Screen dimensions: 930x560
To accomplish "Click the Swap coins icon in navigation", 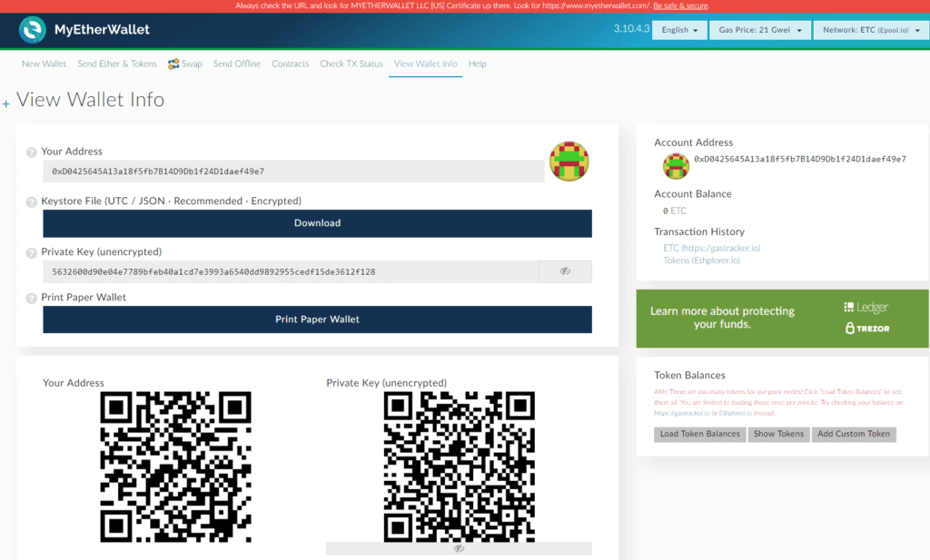I will coord(173,64).
